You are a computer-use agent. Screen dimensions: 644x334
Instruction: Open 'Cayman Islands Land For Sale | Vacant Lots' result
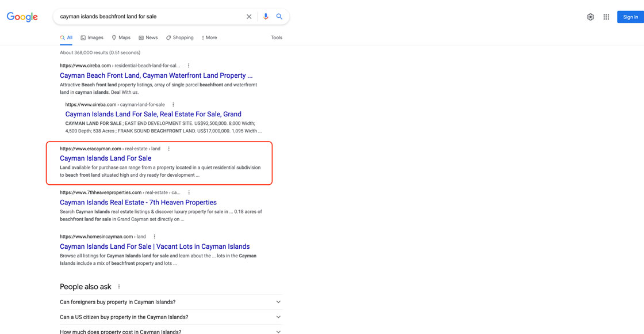point(155,247)
